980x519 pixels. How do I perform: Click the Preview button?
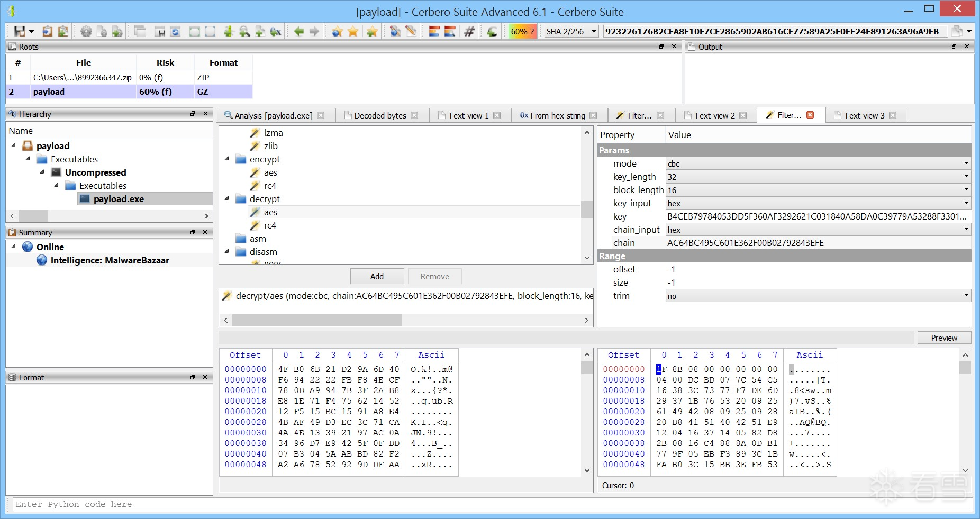tap(944, 338)
